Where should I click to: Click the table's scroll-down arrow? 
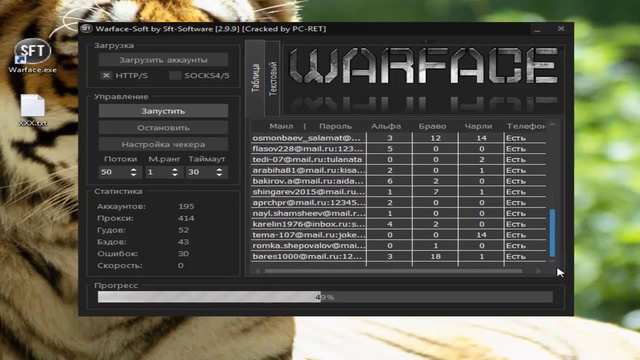click(552, 261)
